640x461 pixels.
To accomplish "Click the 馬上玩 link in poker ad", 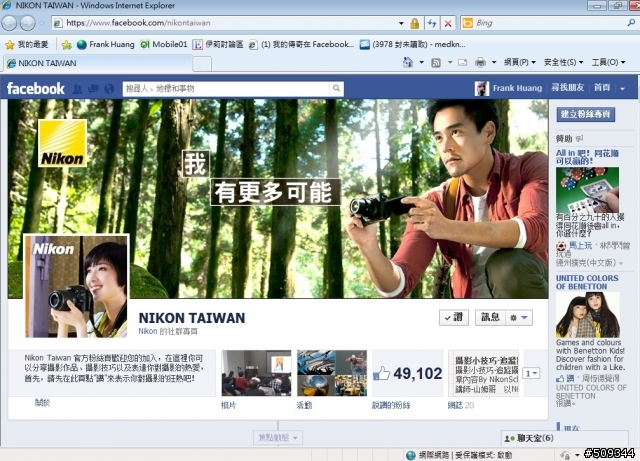I will coord(580,245).
